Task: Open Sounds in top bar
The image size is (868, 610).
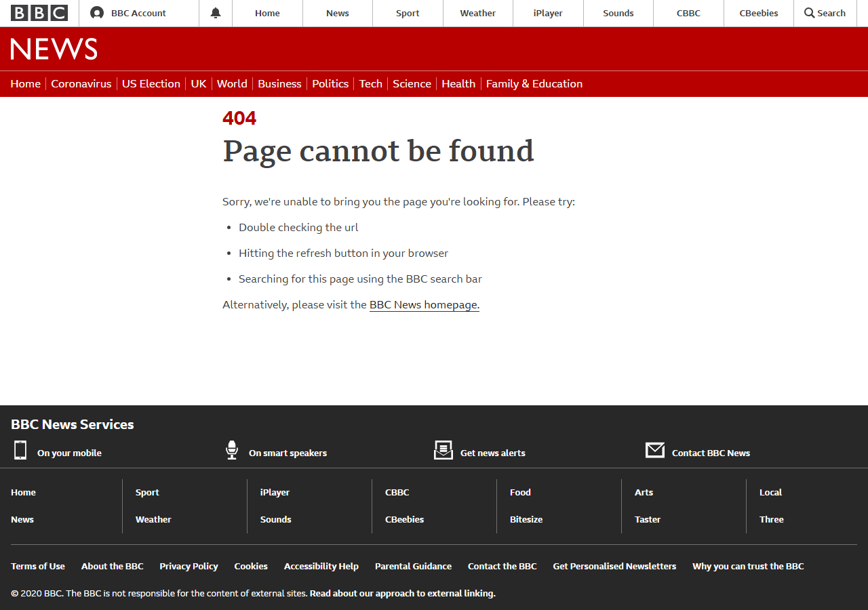Action: tap(618, 13)
